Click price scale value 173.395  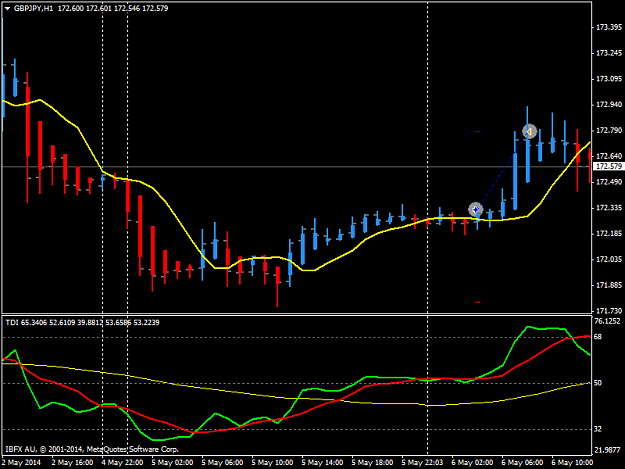pos(609,27)
